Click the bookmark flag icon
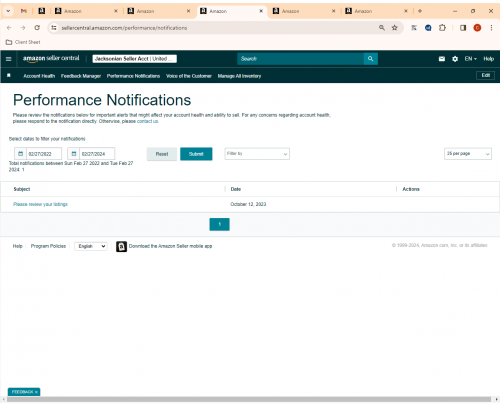The height and width of the screenshot is (403, 500). [x=9, y=76]
